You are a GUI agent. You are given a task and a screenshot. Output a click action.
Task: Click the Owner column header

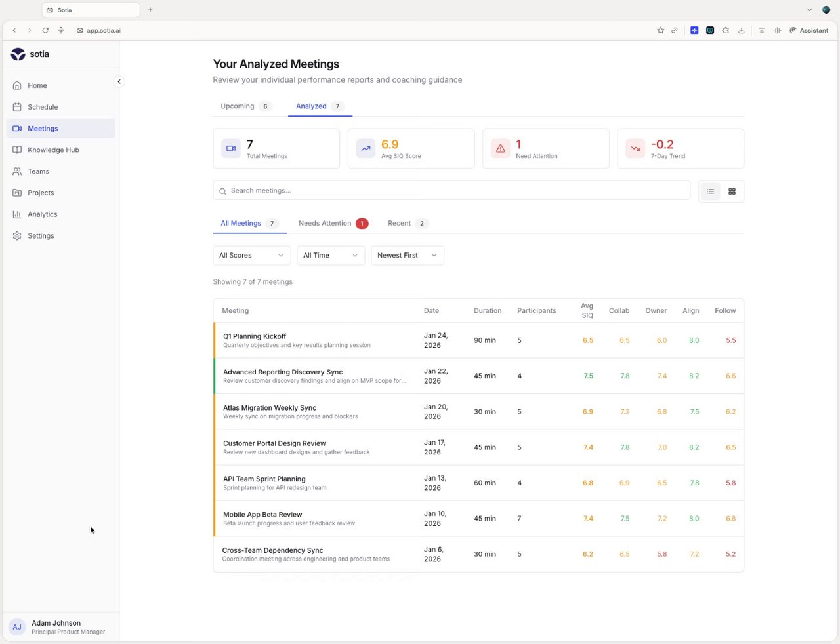point(656,311)
